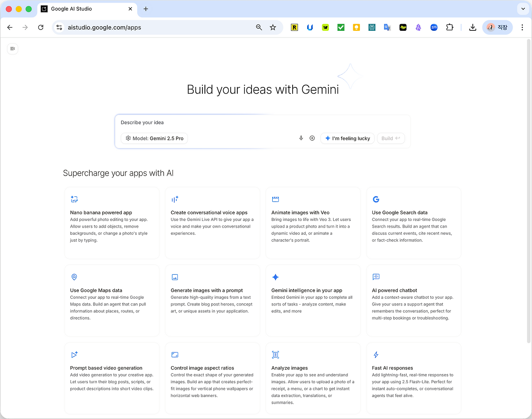Click the I'm feeling lucky button
532x419 pixels.
tap(347, 138)
